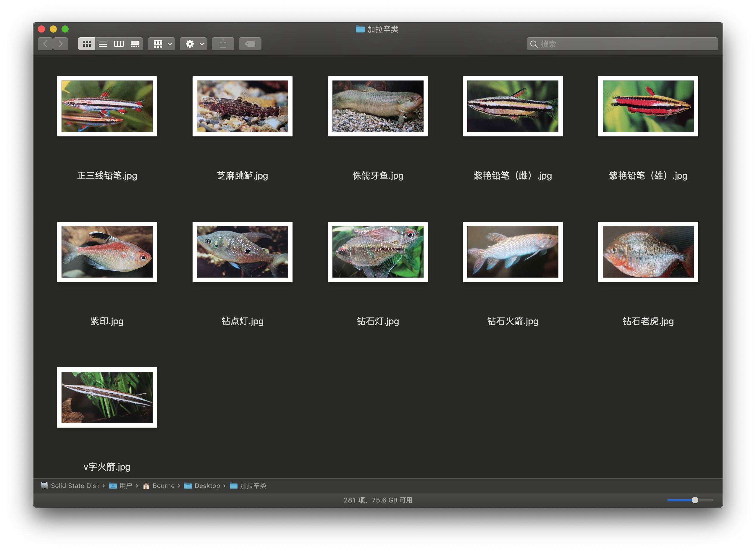Click the file name 紫印.jpg
756x551 pixels.
click(107, 322)
